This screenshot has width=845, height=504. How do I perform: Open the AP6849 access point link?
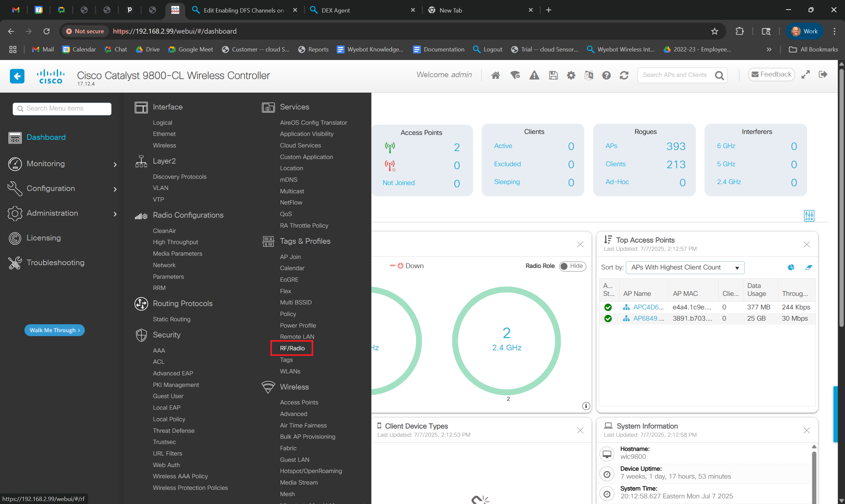(648, 318)
